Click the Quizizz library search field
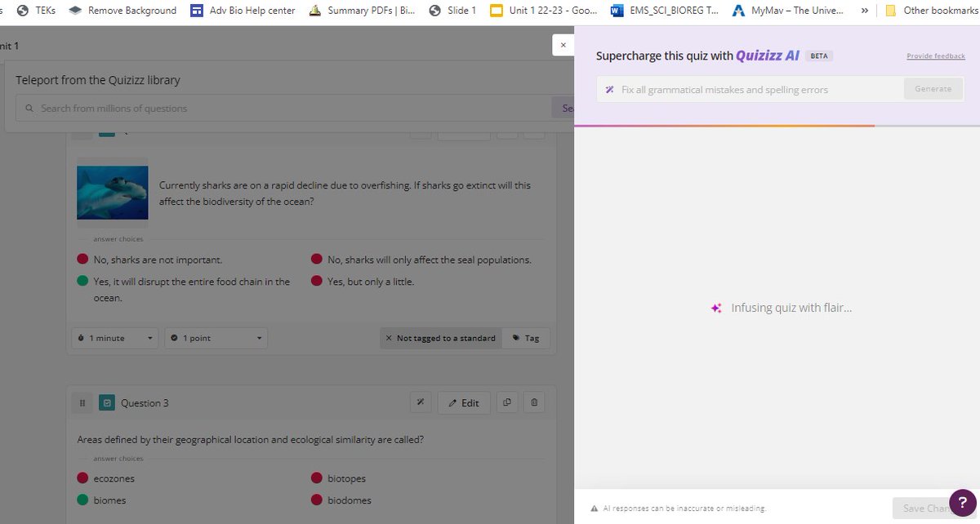The width and height of the screenshot is (980, 524). pos(245,107)
